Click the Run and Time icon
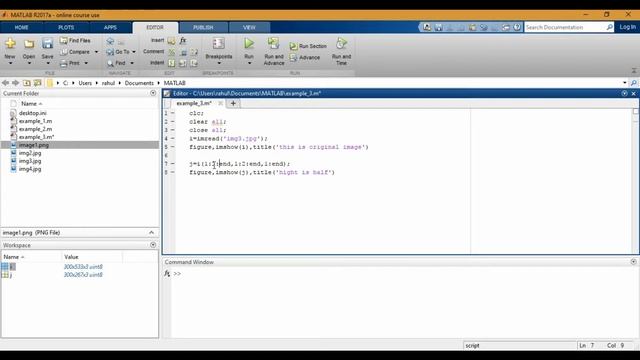Image resolution: width=640 pixels, height=360 pixels. (341, 43)
